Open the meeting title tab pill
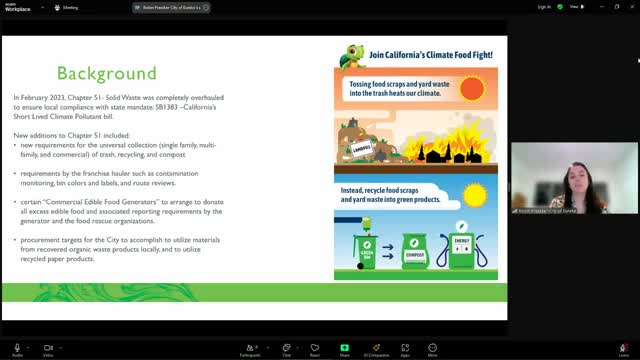 coord(171,7)
